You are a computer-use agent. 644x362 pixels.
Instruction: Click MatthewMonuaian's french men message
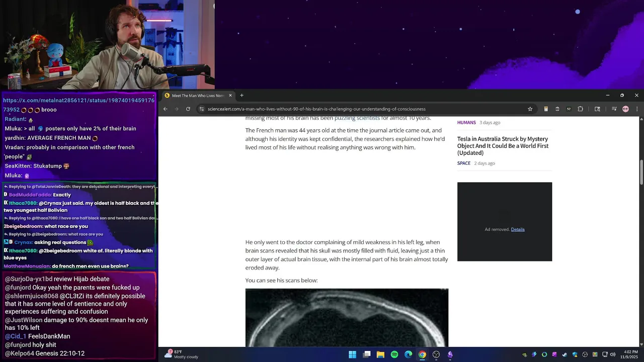66,266
